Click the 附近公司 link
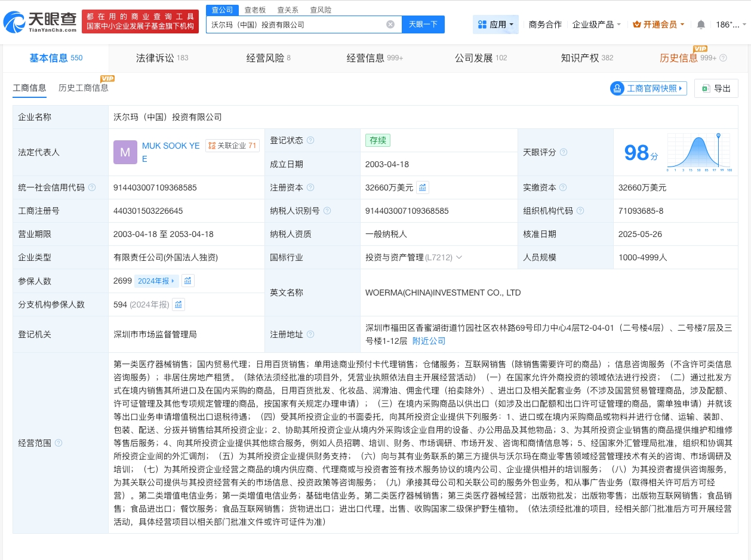Viewport: 751px width, 560px height. 429,341
